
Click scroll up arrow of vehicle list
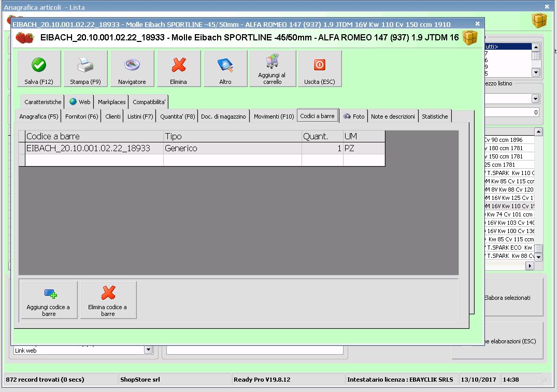click(538, 132)
